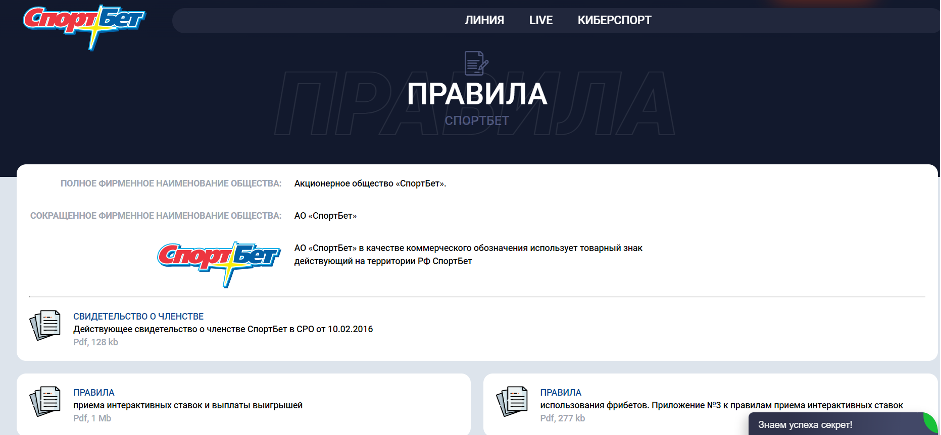Open ПРАВИЛА link for приема интерактивных ставок
Screen dimensions: 941x435
pos(94,393)
